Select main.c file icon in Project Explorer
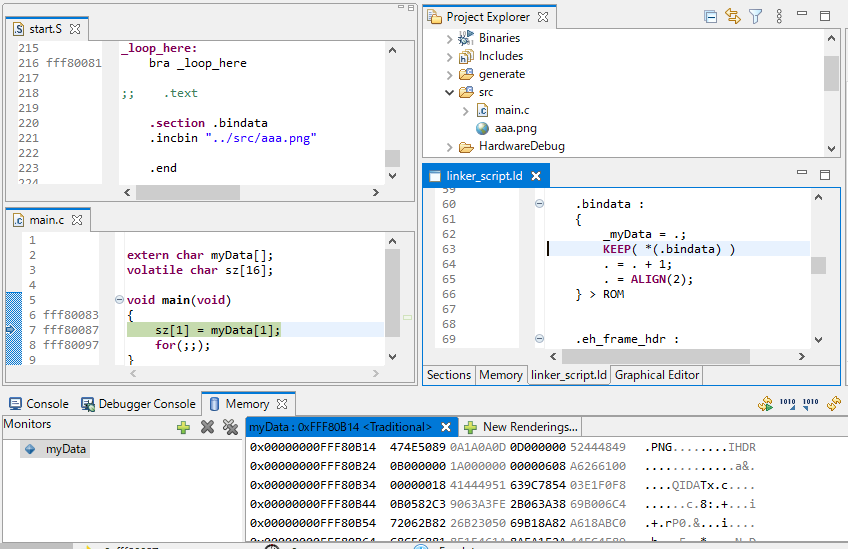Viewport: 848px width, 549px height. pos(482,110)
